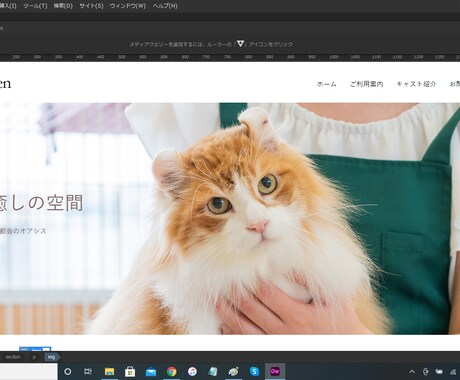Select the cat hero image

click(230, 218)
